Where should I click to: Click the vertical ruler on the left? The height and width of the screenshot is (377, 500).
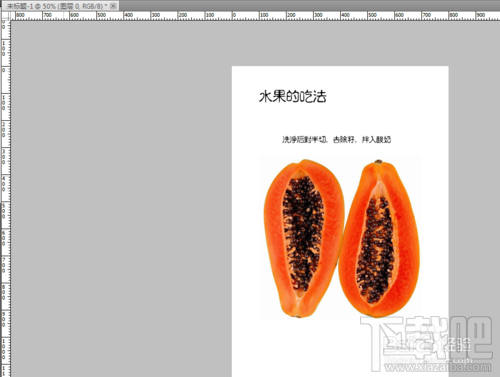click(x=6, y=198)
